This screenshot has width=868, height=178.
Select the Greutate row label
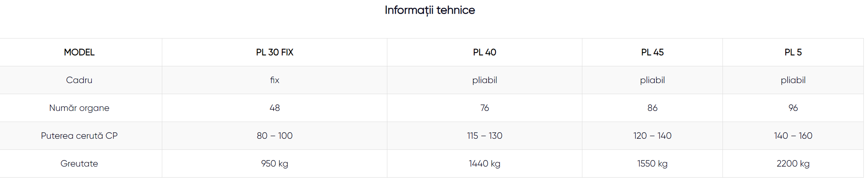79,164
